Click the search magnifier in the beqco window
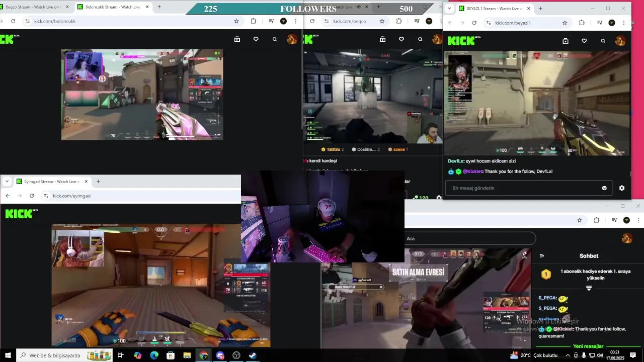Image resolution: width=644 pixels, height=362 pixels. [420, 39]
